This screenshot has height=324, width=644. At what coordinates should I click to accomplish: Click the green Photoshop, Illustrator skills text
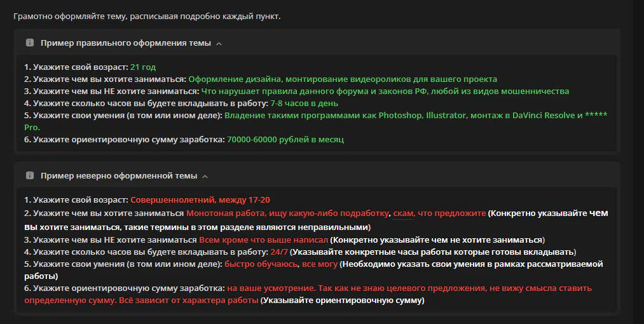[x=416, y=116]
